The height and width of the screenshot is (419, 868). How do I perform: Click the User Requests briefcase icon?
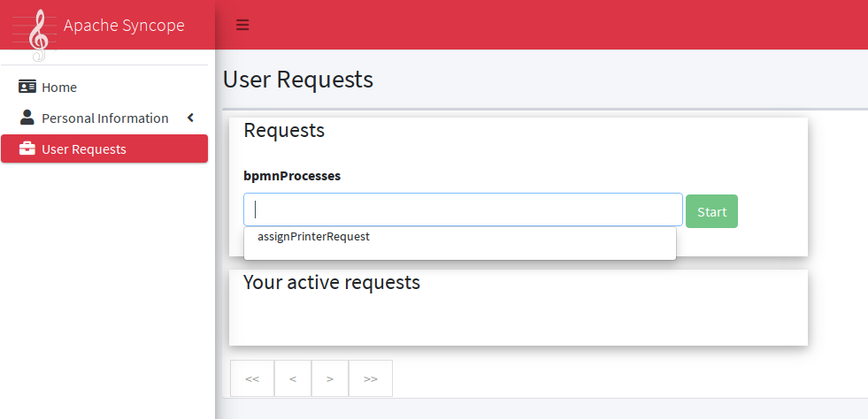(x=27, y=149)
